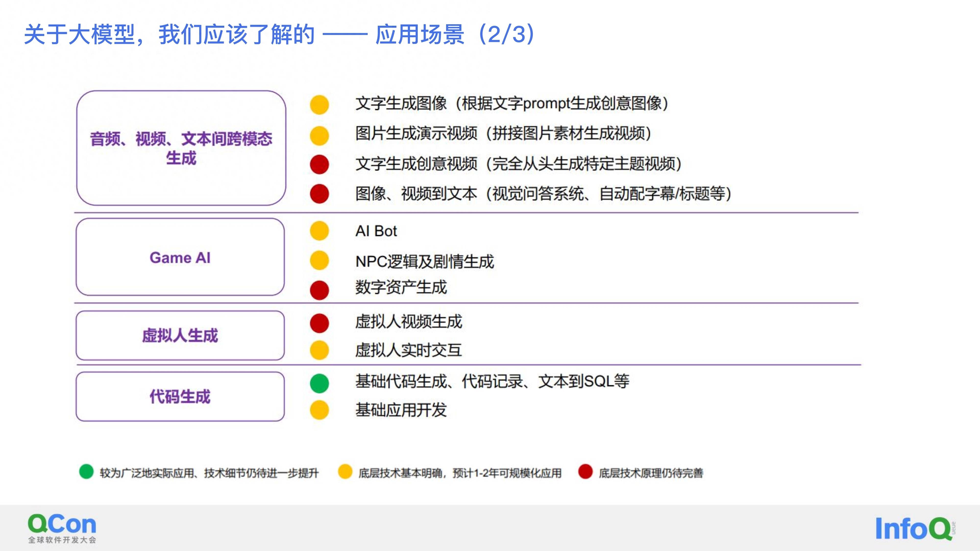
Task: Click text 图片生成演示视频（拼接图片素材生成视频）
Action: click(503, 133)
